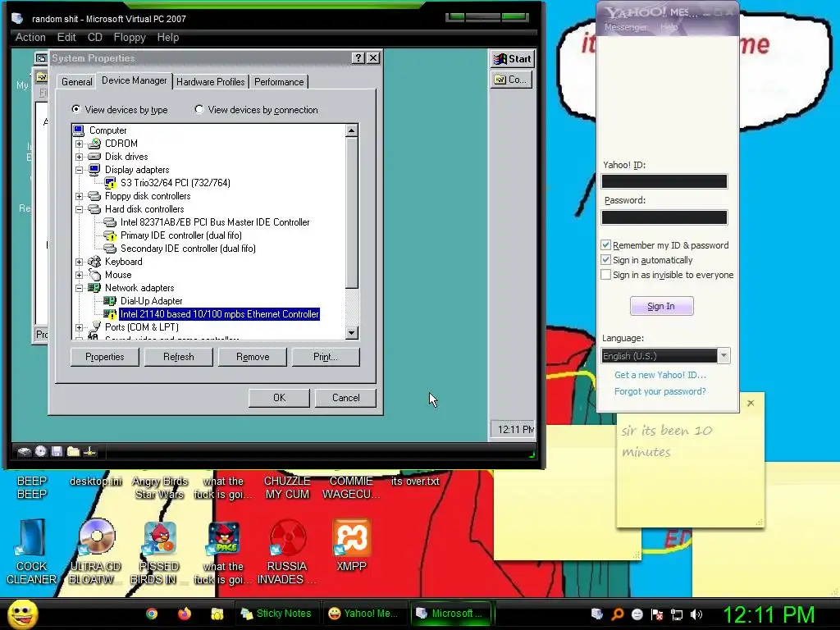Open the Edit menu in Virtual PC

pyautogui.click(x=66, y=37)
